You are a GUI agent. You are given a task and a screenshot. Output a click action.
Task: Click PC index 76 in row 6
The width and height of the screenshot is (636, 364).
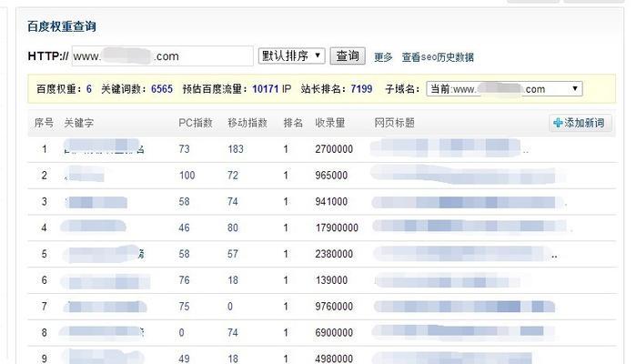[184, 280]
